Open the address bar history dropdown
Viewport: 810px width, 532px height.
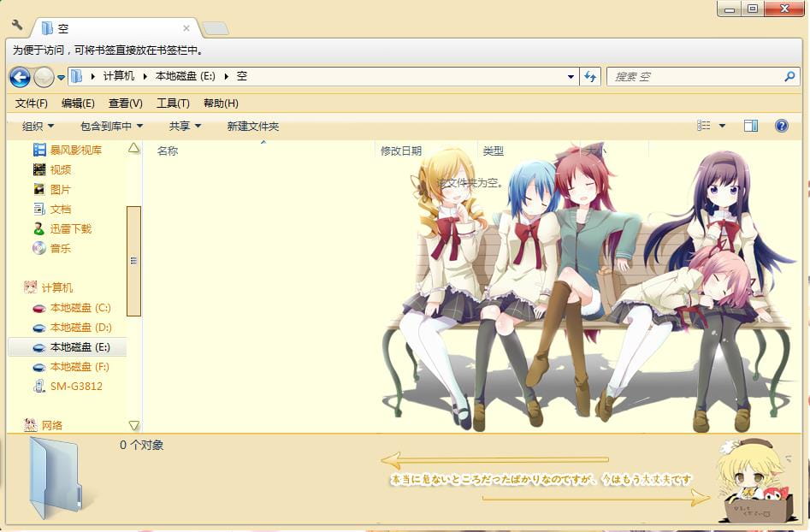coord(571,77)
